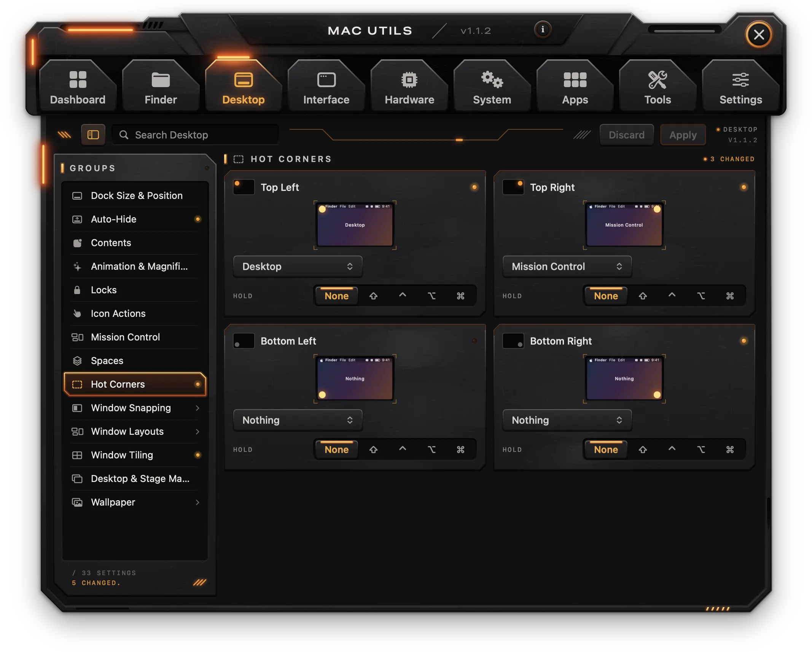The image size is (812, 652).
Task: Click the Discard button
Action: click(x=627, y=135)
